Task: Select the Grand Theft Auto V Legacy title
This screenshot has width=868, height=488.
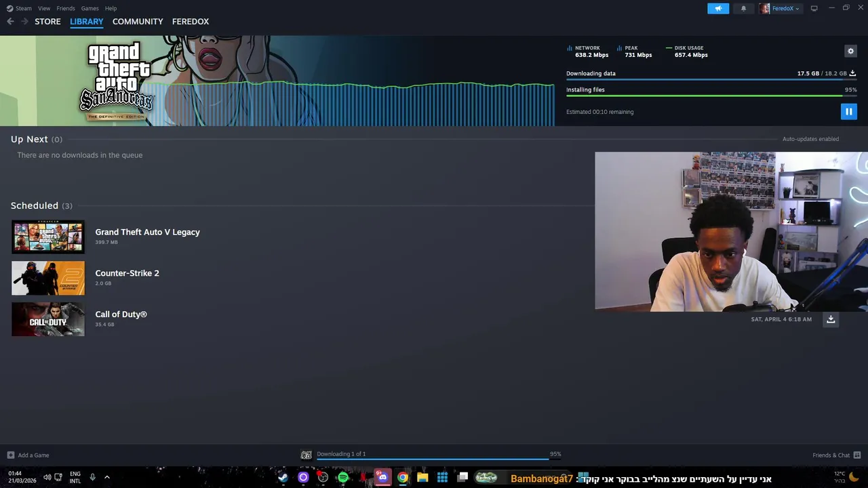Action: coord(147,232)
